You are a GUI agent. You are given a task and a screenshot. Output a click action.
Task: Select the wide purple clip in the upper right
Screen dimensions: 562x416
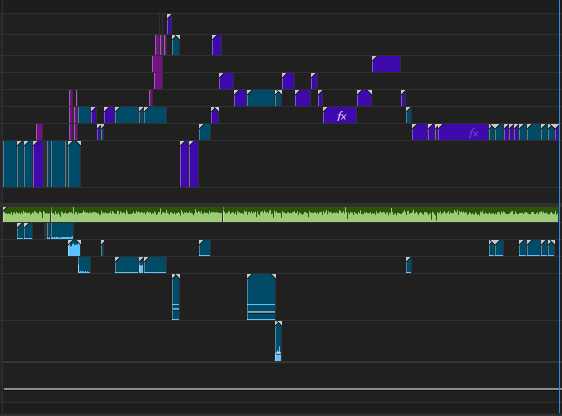click(x=386, y=64)
